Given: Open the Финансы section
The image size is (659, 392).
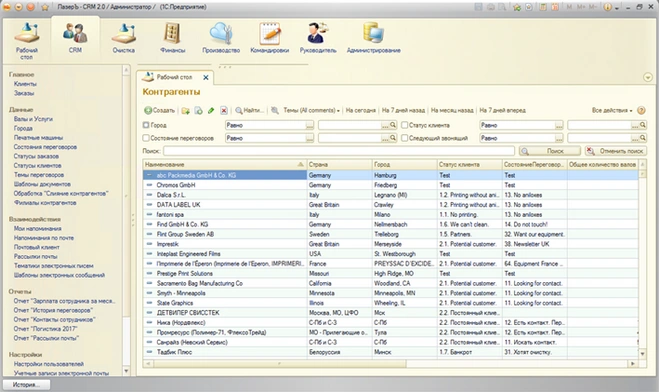Looking at the screenshot, I should pyautogui.click(x=172, y=38).
